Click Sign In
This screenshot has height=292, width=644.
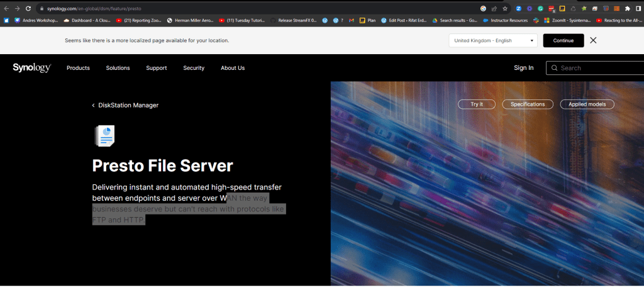[524, 68]
